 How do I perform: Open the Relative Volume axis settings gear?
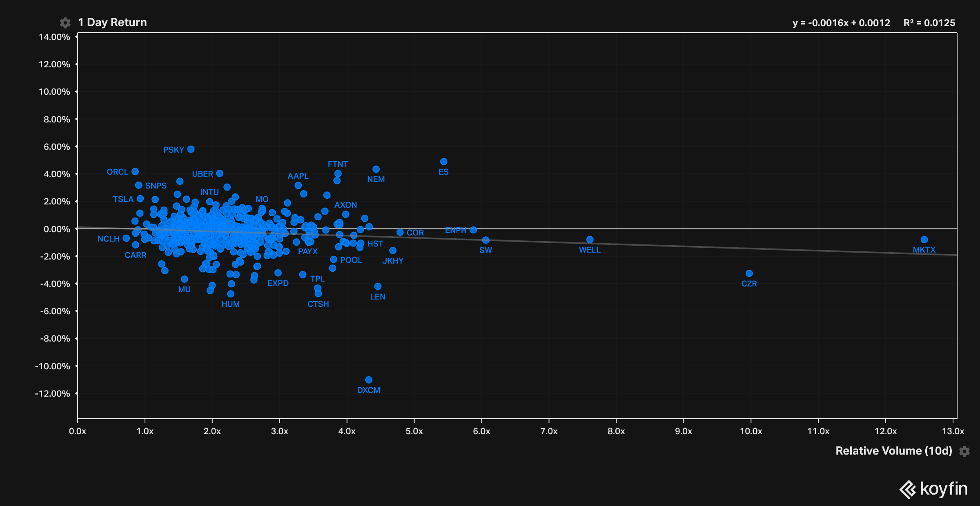pos(964,451)
